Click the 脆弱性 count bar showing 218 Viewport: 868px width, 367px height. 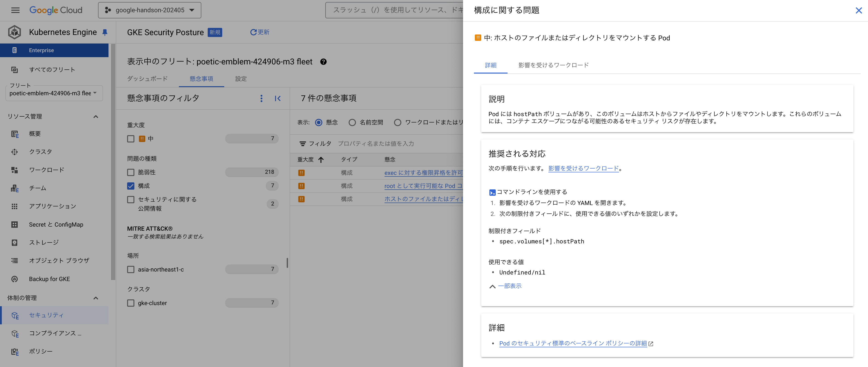252,172
